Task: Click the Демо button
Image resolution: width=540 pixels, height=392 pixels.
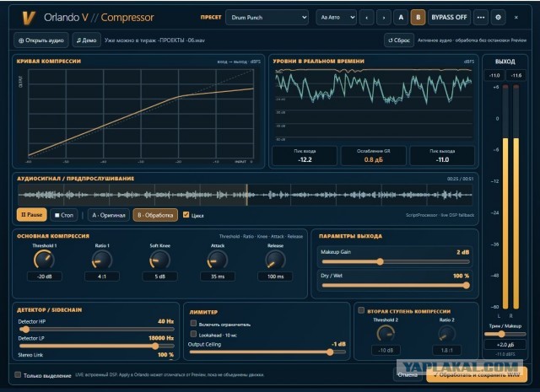Action: 87,40
